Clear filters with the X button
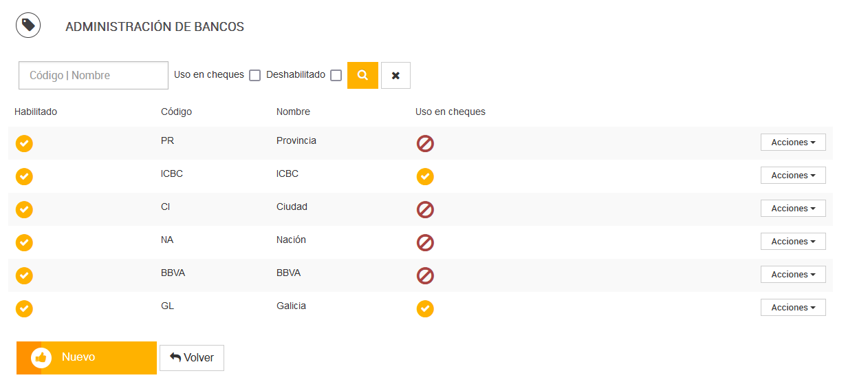The image size is (868, 391). (395, 75)
